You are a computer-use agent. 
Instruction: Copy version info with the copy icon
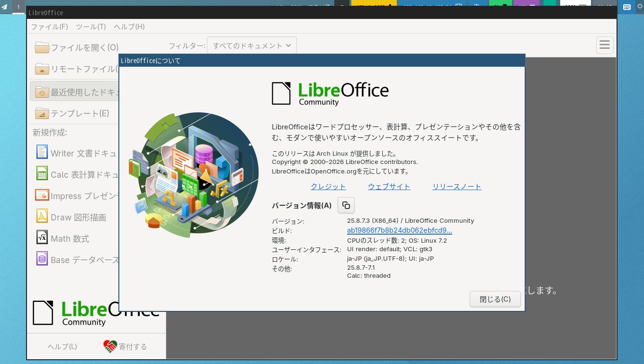pyautogui.click(x=346, y=205)
